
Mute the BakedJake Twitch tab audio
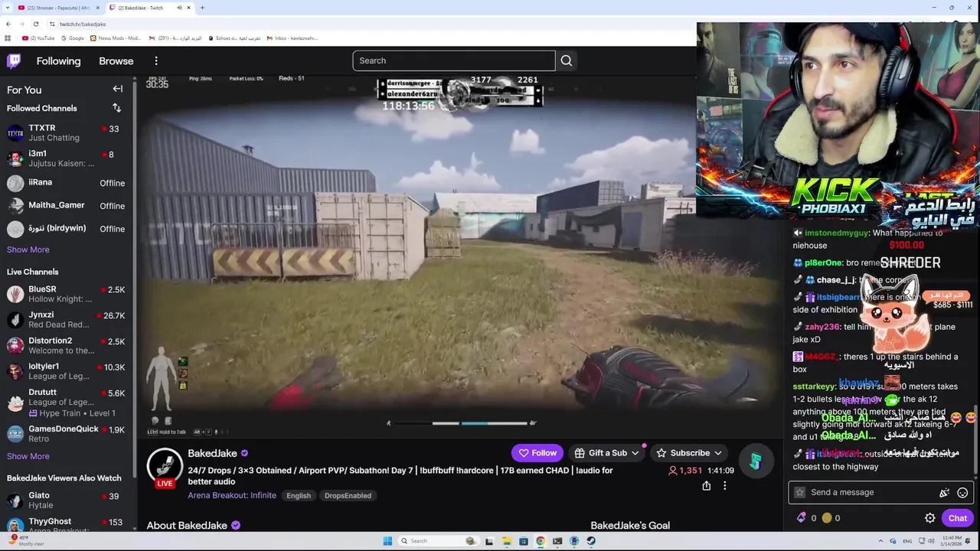click(179, 8)
